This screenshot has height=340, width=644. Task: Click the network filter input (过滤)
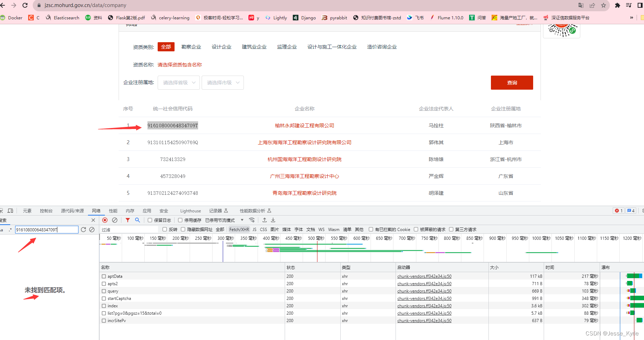[x=129, y=229]
